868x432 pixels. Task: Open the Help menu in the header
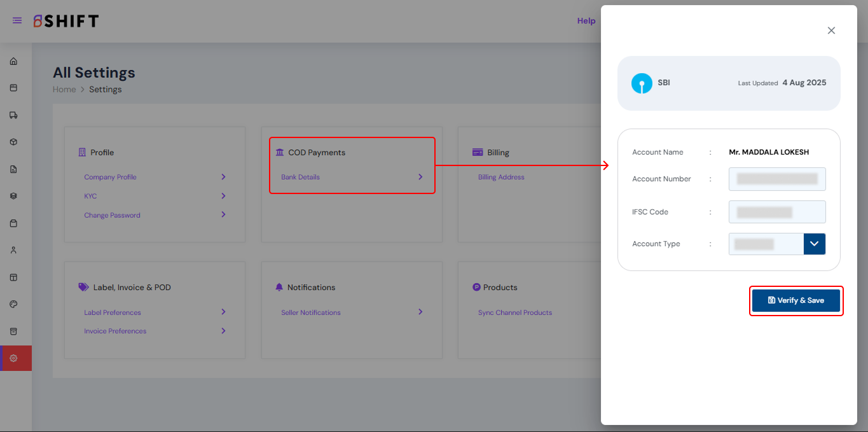tap(586, 21)
